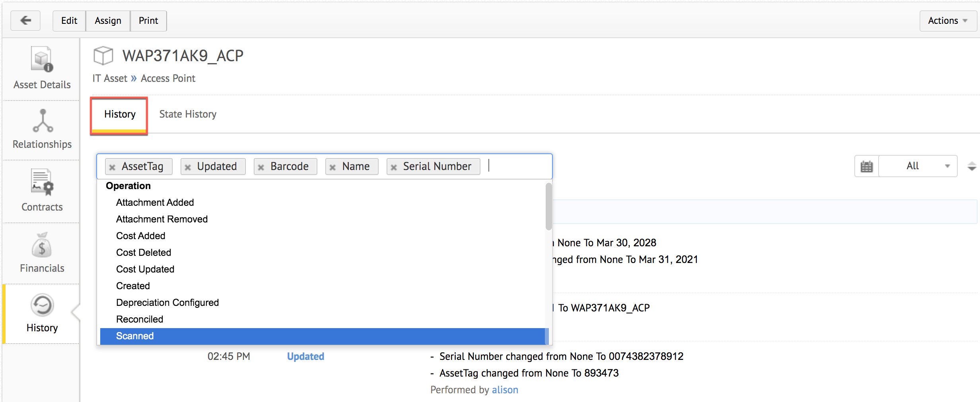
Task: Remove the Serial Number filter tag
Action: (x=394, y=167)
